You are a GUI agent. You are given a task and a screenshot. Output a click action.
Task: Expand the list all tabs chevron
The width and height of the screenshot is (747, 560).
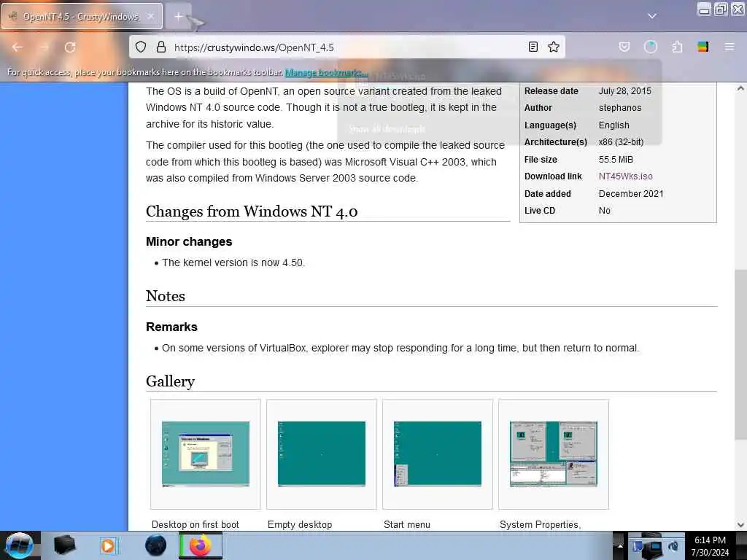click(x=651, y=16)
